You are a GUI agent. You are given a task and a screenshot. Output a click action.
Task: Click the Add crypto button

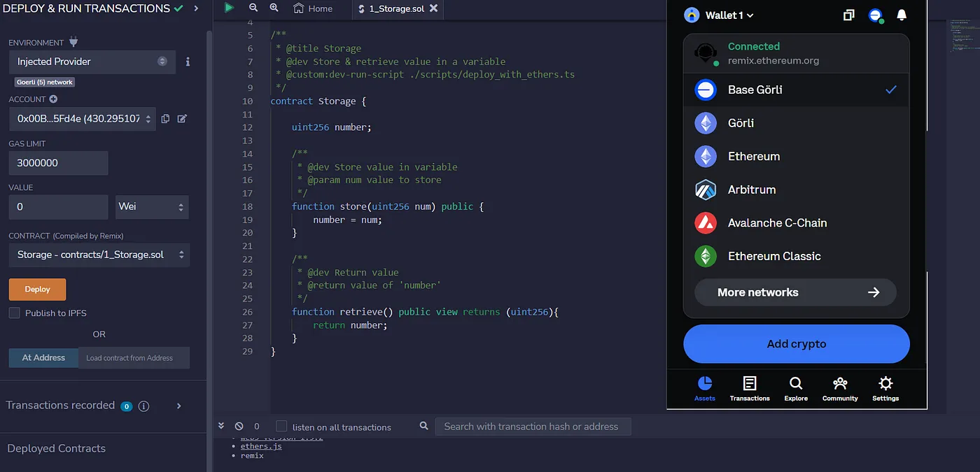pyautogui.click(x=796, y=344)
